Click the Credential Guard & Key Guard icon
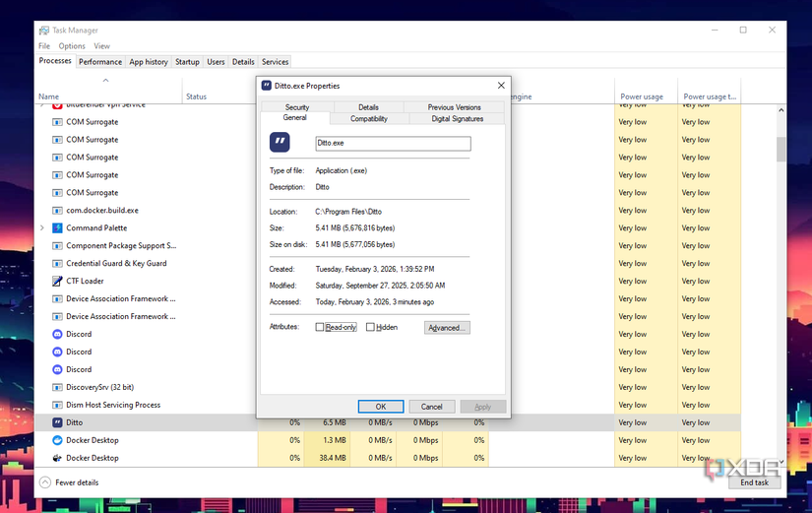812x513 pixels. point(57,263)
